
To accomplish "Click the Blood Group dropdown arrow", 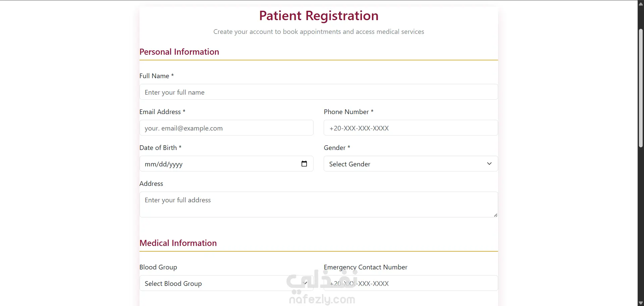I will pos(306,283).
